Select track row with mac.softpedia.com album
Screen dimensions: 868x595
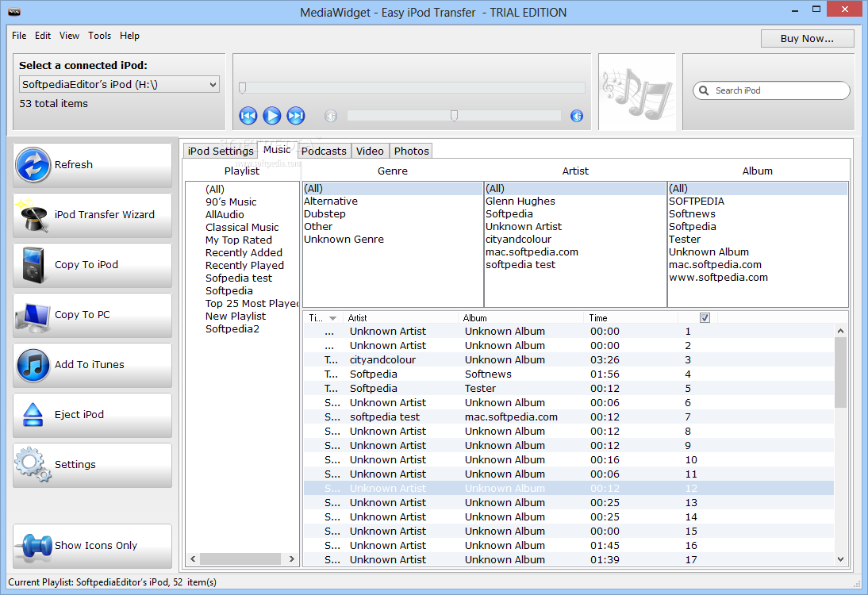click(569, 416)
